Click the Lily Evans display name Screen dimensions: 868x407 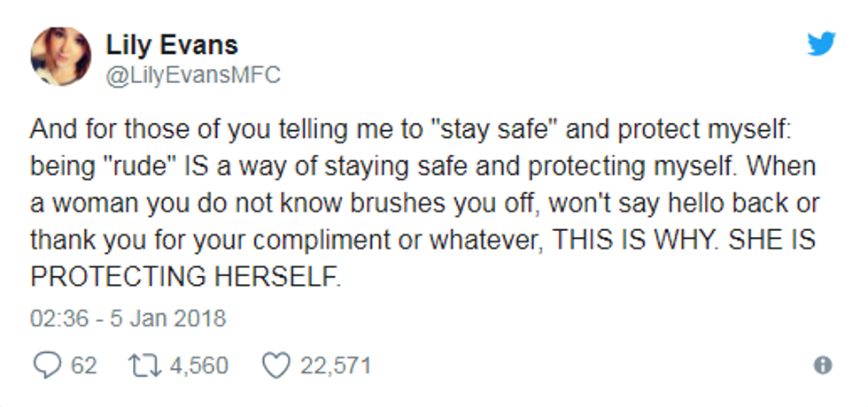pyautogui.click(x=172, y=45)
